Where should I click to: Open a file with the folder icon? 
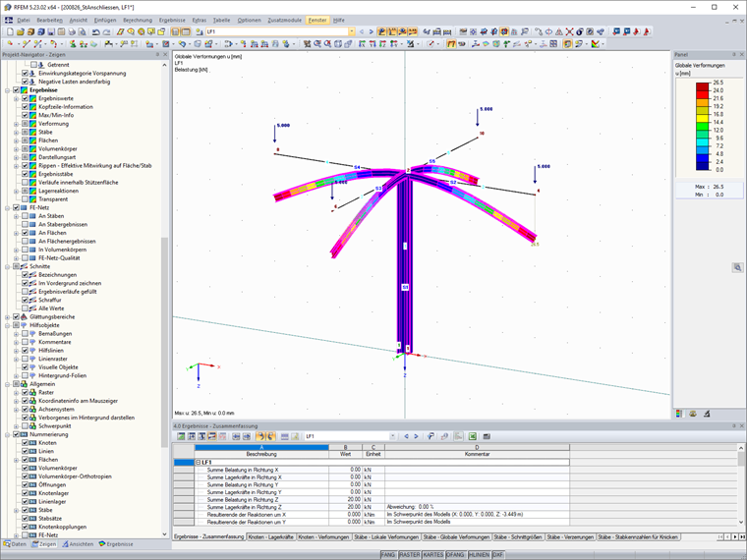(20, 31)
